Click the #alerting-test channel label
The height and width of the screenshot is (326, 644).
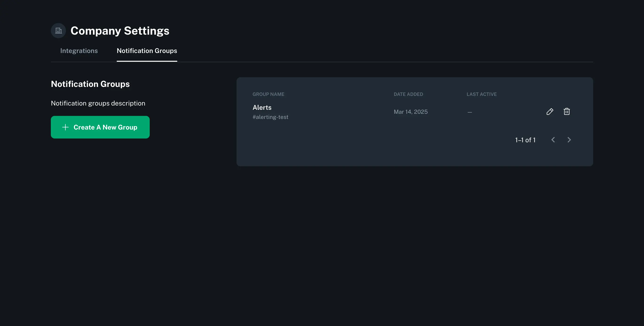point(270,117)
